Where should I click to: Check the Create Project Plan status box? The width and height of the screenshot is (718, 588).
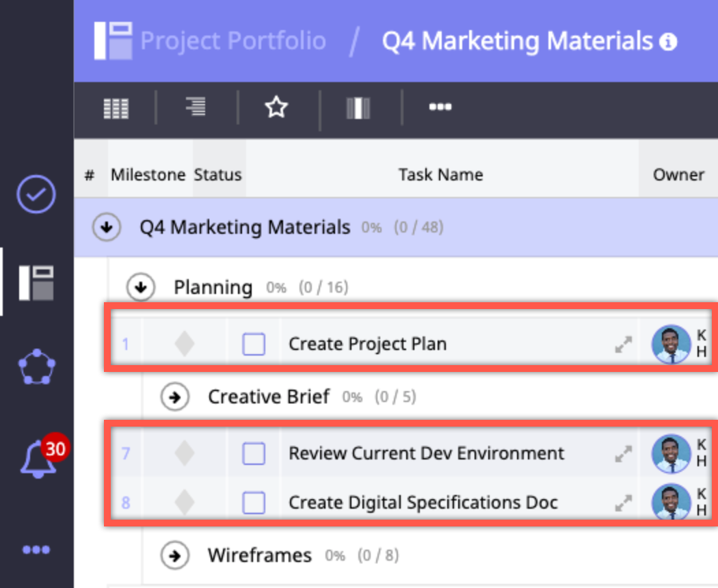click(x=254, y=344)
